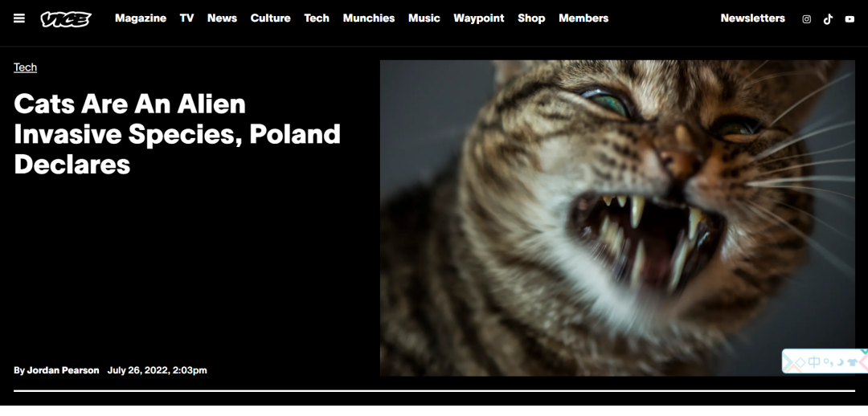Open author Jordan Pearson's page
This screenshot has height=416, width=868.
[63, 370]
